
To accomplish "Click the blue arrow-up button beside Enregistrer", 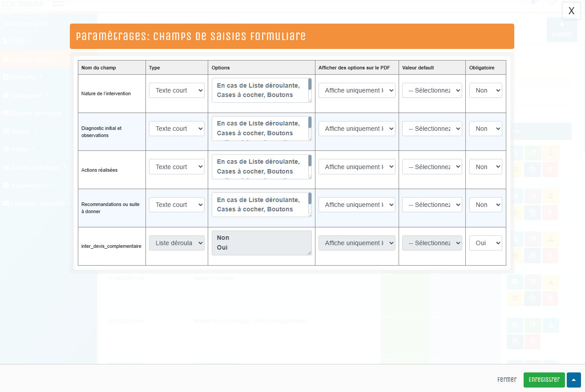I will [573, 380].
